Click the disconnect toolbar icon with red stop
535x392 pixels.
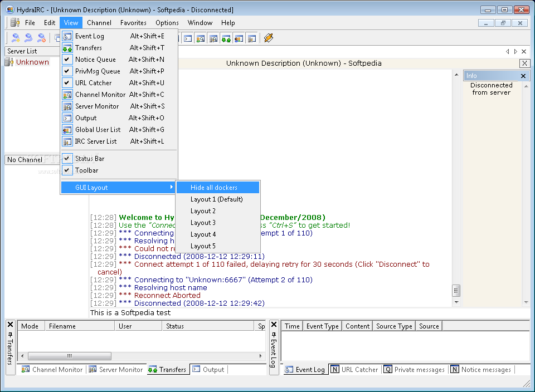pyautogui.click(x=42, y=38)
